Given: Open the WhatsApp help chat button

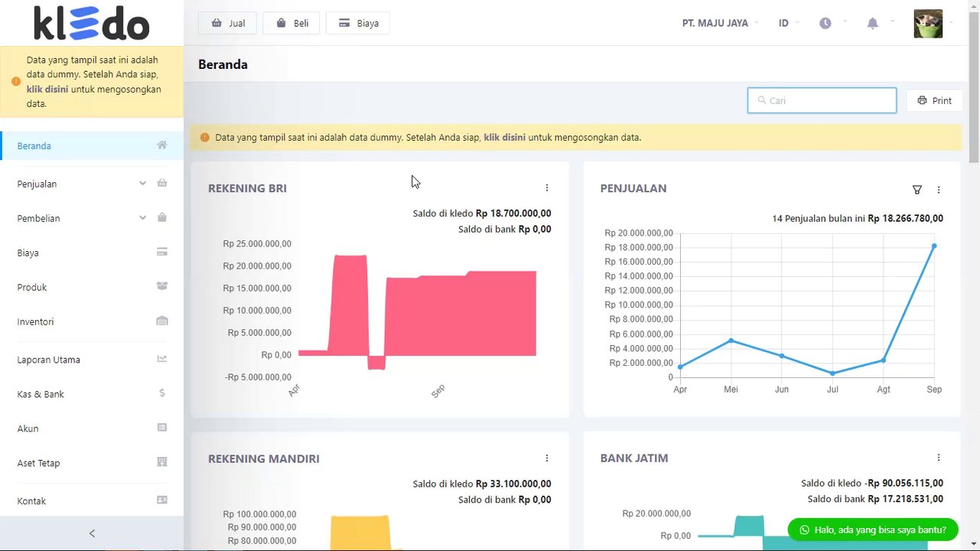Looking at the screenshot, I should pyautogui.click(x=872, y=530).
